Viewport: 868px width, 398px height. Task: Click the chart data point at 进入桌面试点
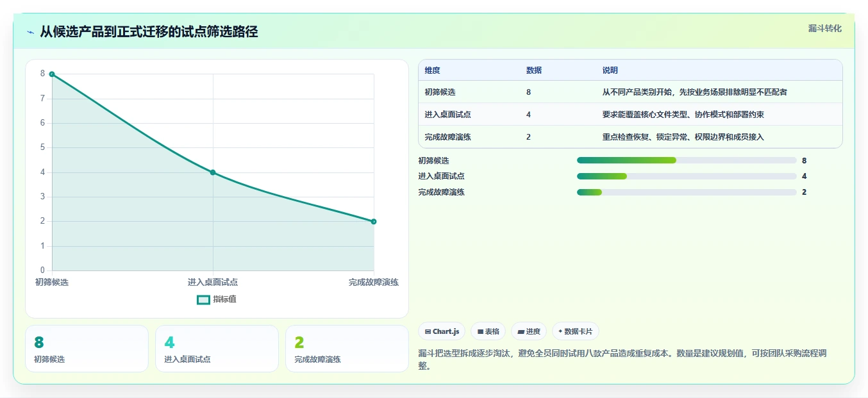[x=213, y=172]
